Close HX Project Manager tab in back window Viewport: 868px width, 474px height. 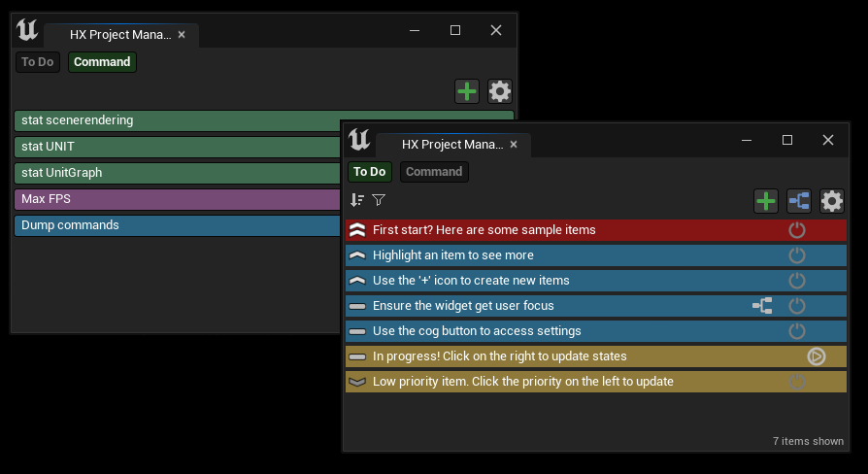(x=182, y=35)
